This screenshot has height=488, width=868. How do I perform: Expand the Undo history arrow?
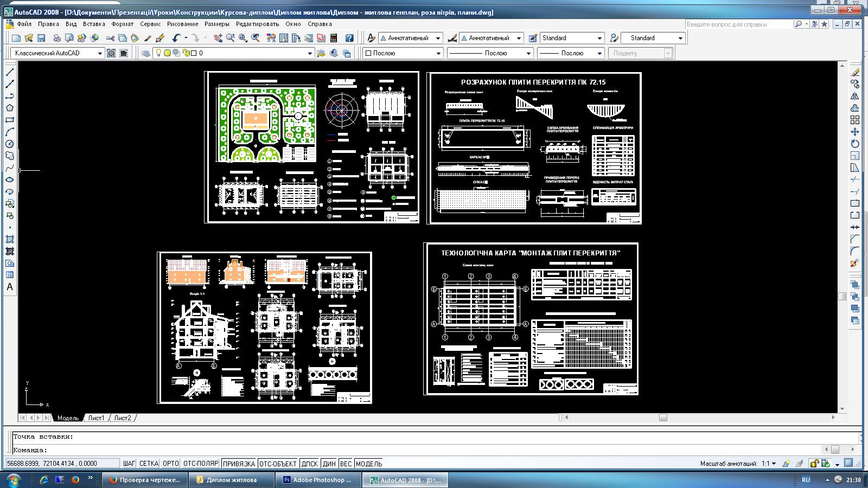[x=186, y=38]
